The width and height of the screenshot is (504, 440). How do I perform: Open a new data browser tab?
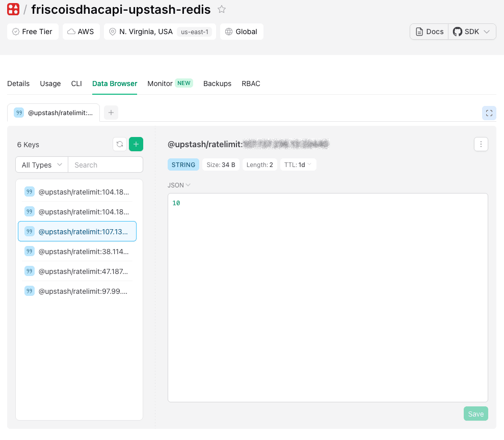(x=111, y=113)
